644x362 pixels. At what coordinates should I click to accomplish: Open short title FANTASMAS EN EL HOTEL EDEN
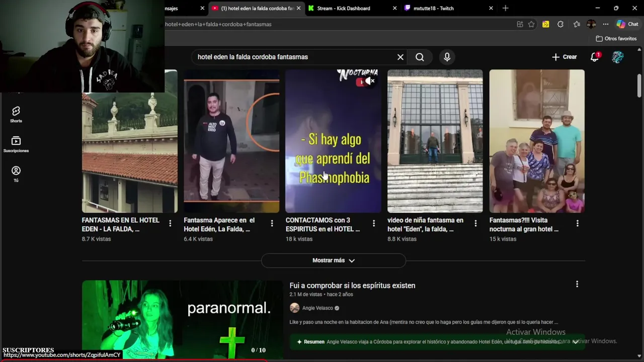[121, 225]
